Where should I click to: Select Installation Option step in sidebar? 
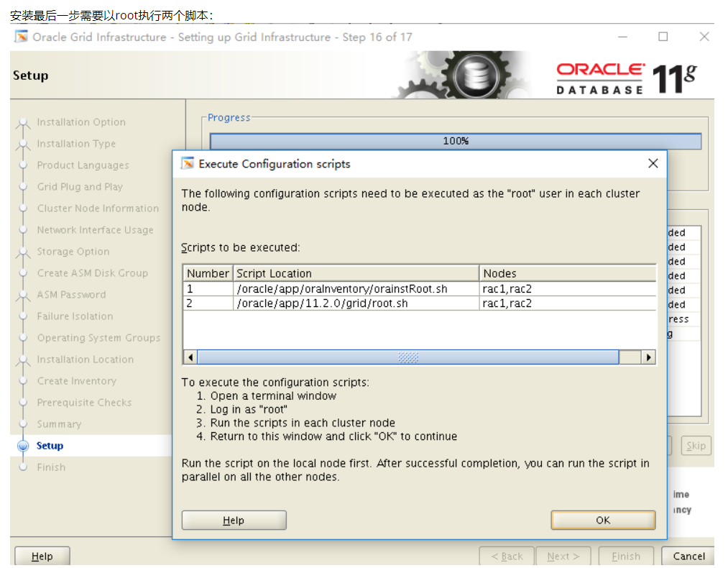click(x=81, y=122)
